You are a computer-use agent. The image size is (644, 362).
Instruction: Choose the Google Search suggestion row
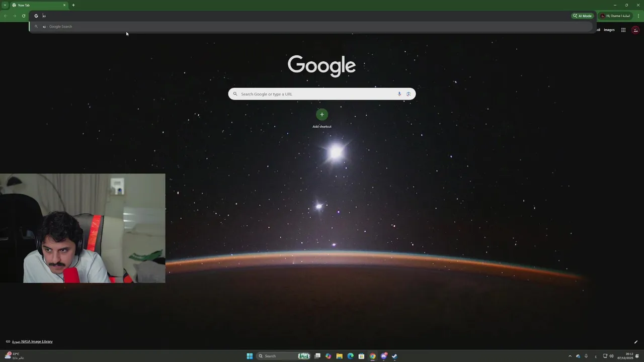[x=312, y=26]
